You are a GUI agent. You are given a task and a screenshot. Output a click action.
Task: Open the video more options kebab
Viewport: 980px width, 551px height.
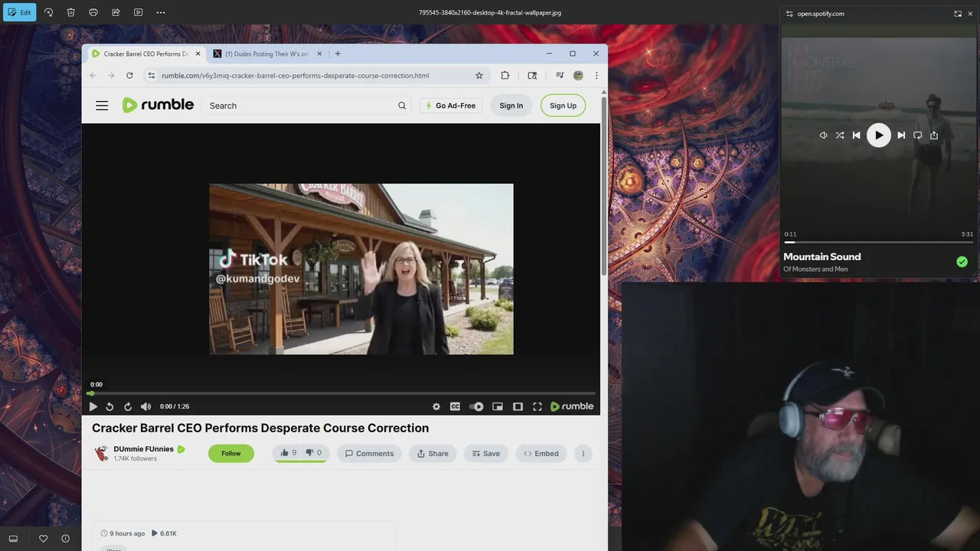pos(583,453)
